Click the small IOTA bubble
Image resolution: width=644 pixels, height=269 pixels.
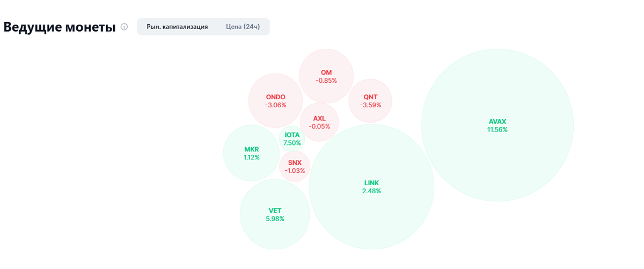tap(292, 139)
